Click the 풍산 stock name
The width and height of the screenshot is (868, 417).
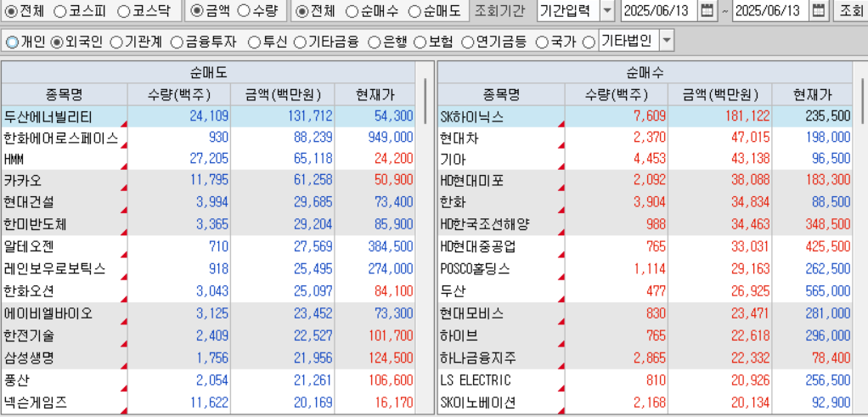pyautogui.click(x=17, y=380)
